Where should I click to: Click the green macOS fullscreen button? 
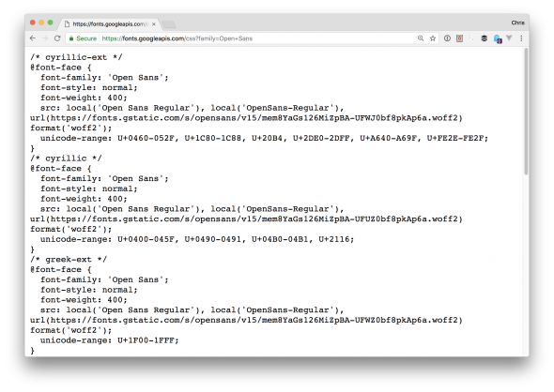(x=50, y=23)
